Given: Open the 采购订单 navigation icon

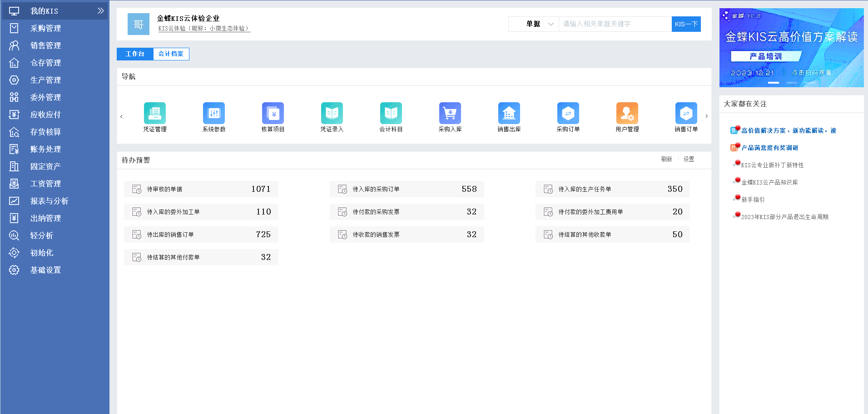Looking at the screenshot, I should coord(568,113).
